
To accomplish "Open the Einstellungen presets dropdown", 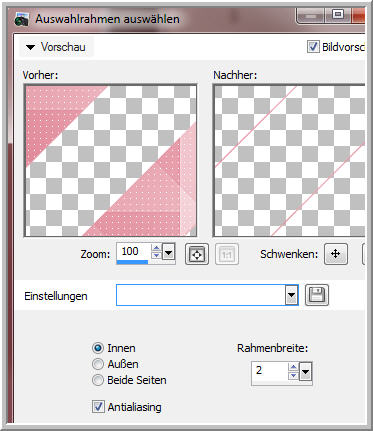I will click(x=291, y=295).
